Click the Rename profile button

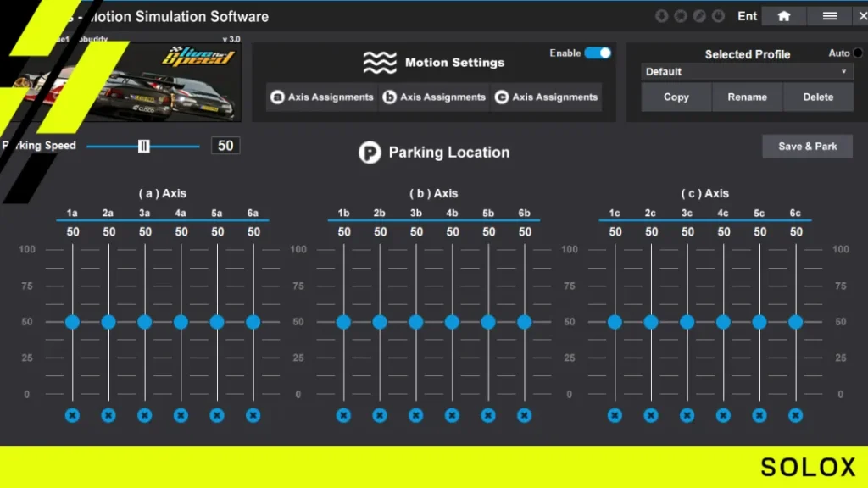(x=748, y=97)
